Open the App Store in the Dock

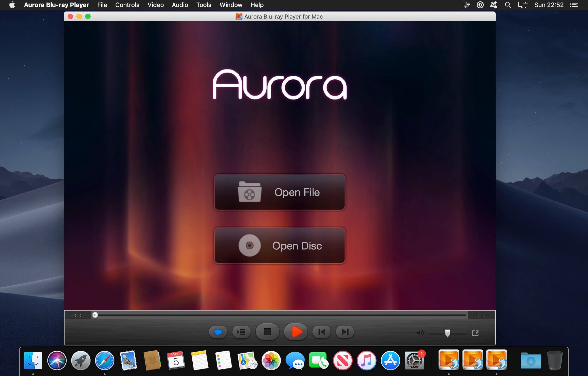(x=390, y=360)
